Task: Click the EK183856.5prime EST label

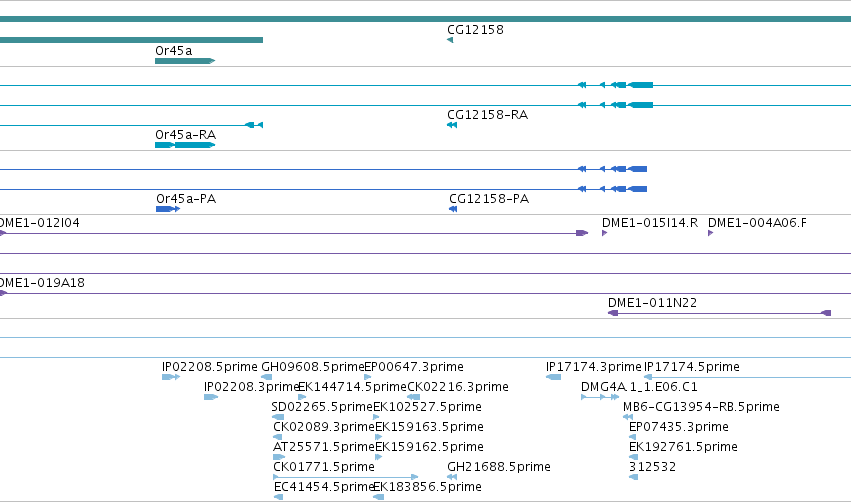Action: [428, 487]
